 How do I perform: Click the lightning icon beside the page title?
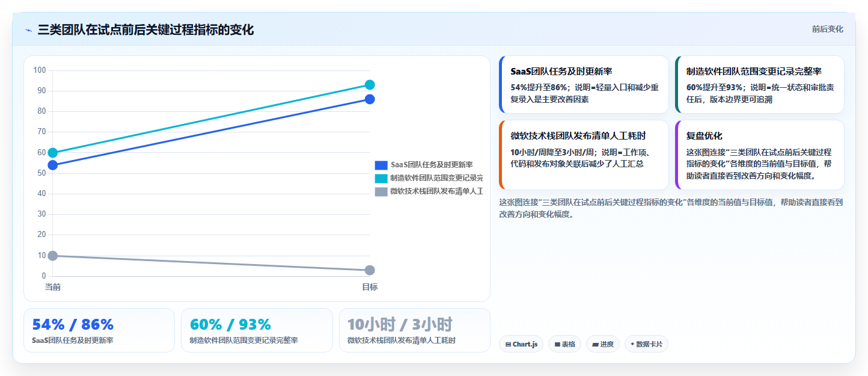tap(28, 30)
